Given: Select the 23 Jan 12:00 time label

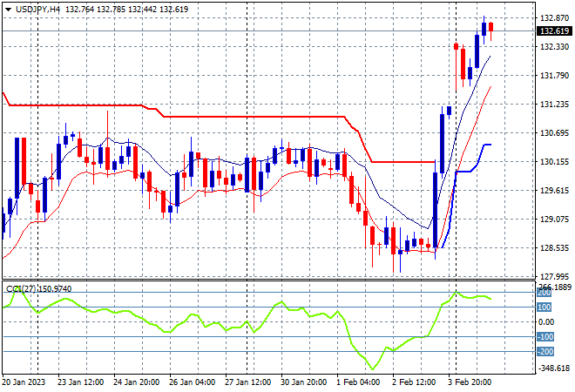Looking at the screenshot, I should click(80, 382).
